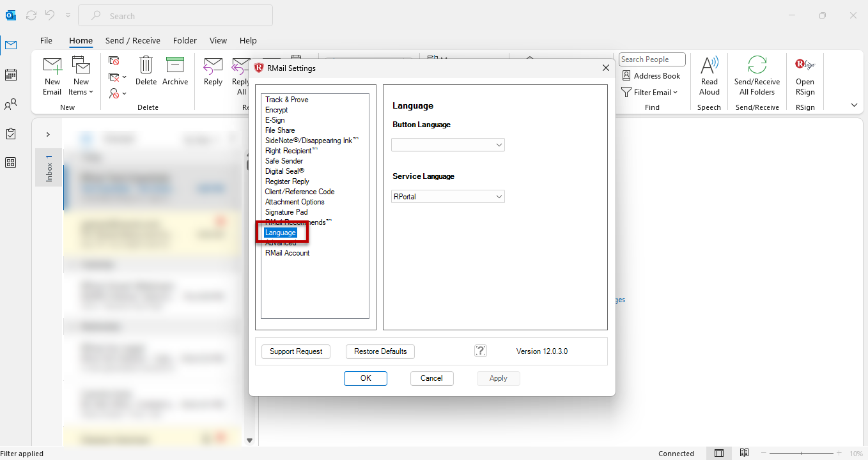Collapse the ribbon with the chevron
The height and width of the screenshot is (460, 868).
854,105
